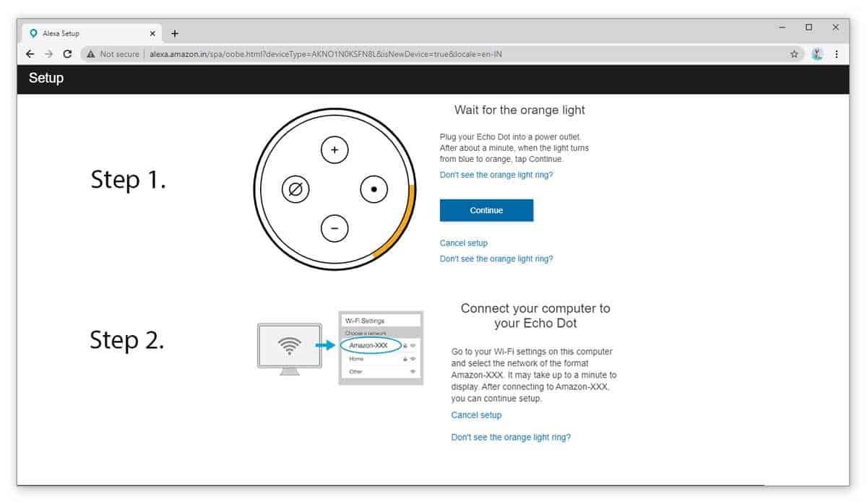The height and width of the screenshot is (504, 867).
Task: Select the Alexa Setup tab
Action: 92,33
